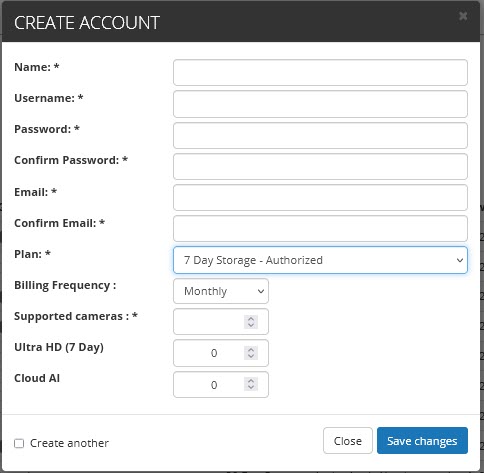Open the Plan dropdown
Image resolution: width=484 pixels, height=473 pixels.
tap(320, 260)
